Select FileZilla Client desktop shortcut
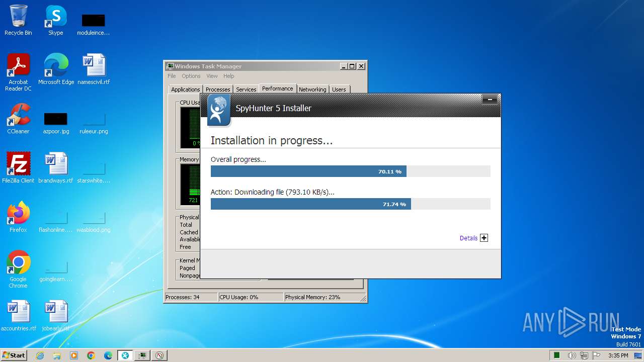Image resolution: width=644 pixels, height=362 pixels. coord(18,168)
